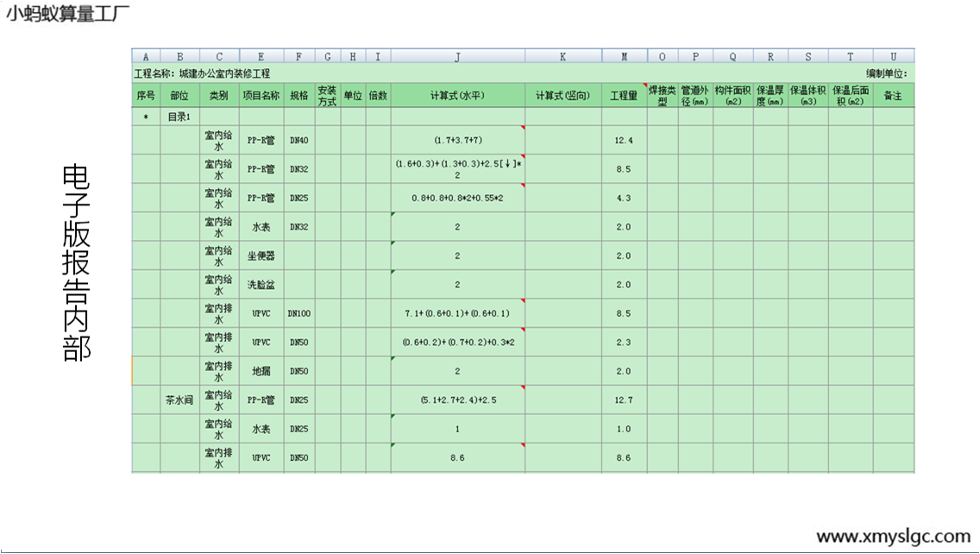Screen dimensions: 980x554
Task: Click the formula cell (1.7+3.7+7)
Action: (x=457, y=140)
